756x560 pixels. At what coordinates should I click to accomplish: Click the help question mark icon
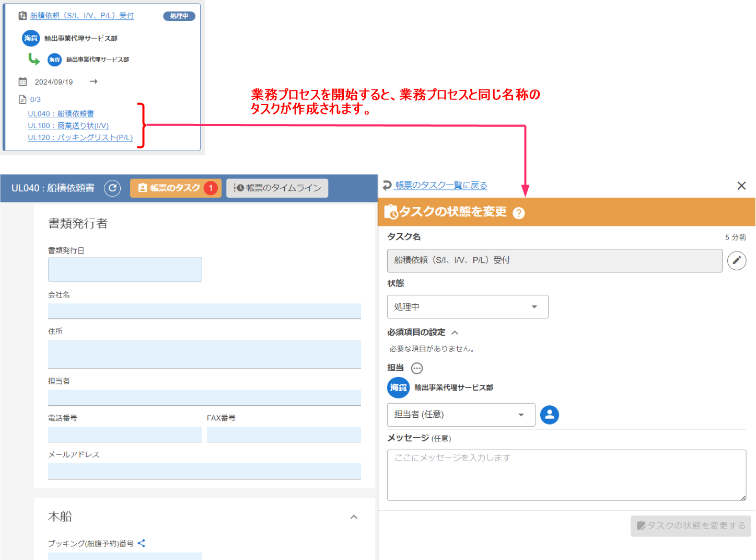(518, 213)
